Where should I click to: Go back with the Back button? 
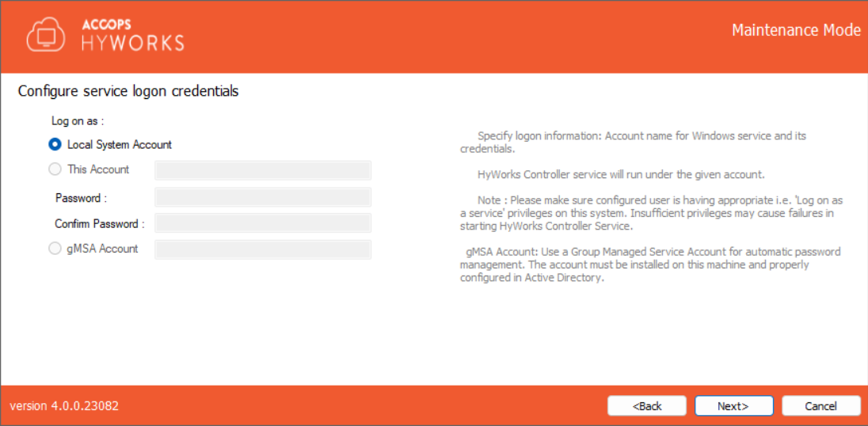pos(647,405)
